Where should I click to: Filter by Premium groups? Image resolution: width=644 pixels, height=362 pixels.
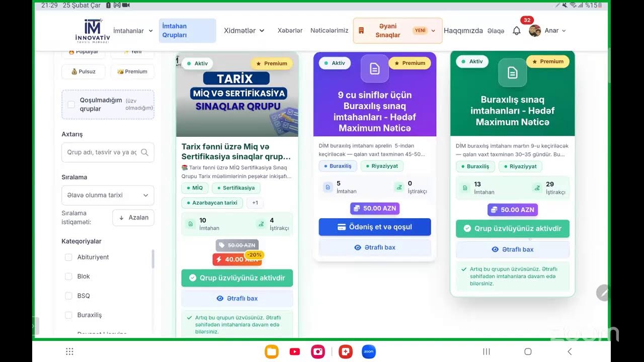pyautogui.click(x=132, y=71)
